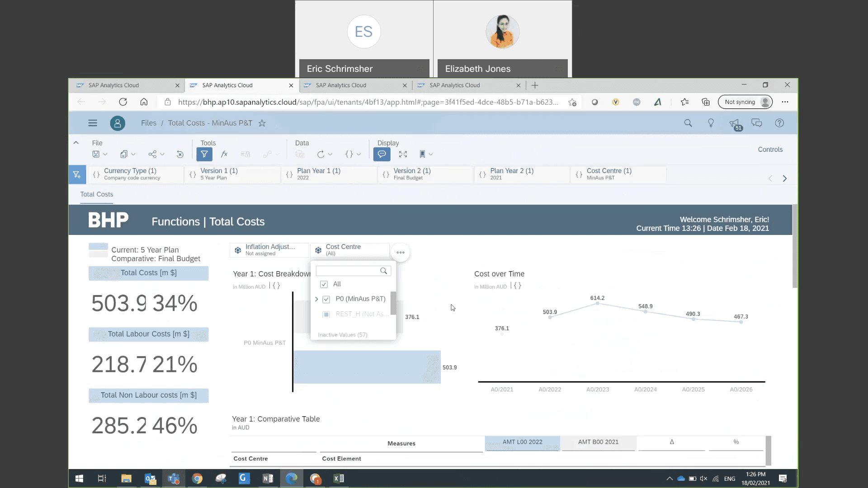Screen dimensions: 868x488
Task: Open the formula fx tool
Action: pos(224,154)
